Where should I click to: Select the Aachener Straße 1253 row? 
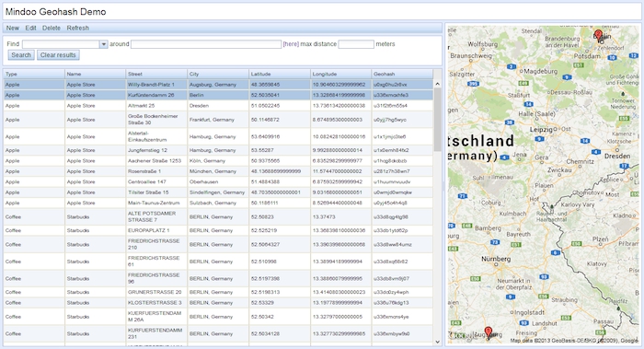(x=218, y=161)
